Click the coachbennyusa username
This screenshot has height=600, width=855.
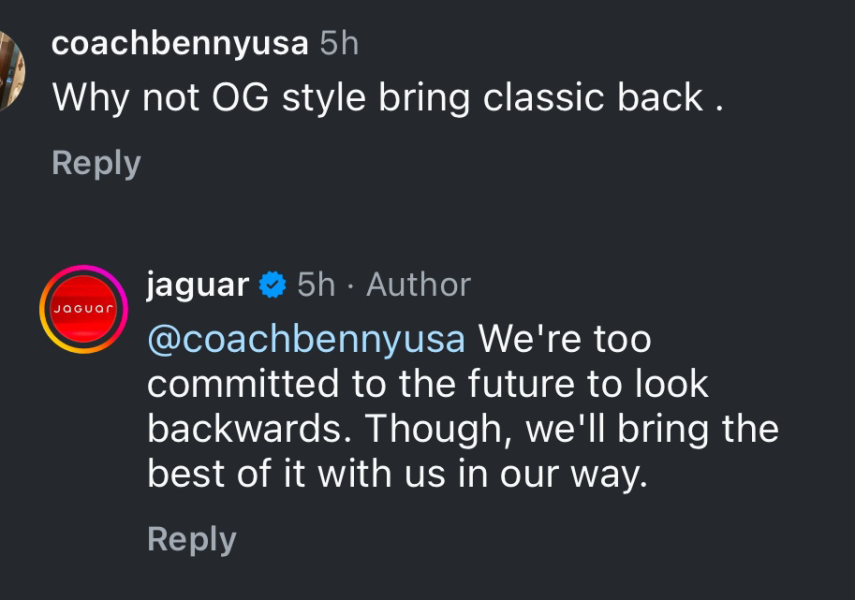tap(182, 42)
